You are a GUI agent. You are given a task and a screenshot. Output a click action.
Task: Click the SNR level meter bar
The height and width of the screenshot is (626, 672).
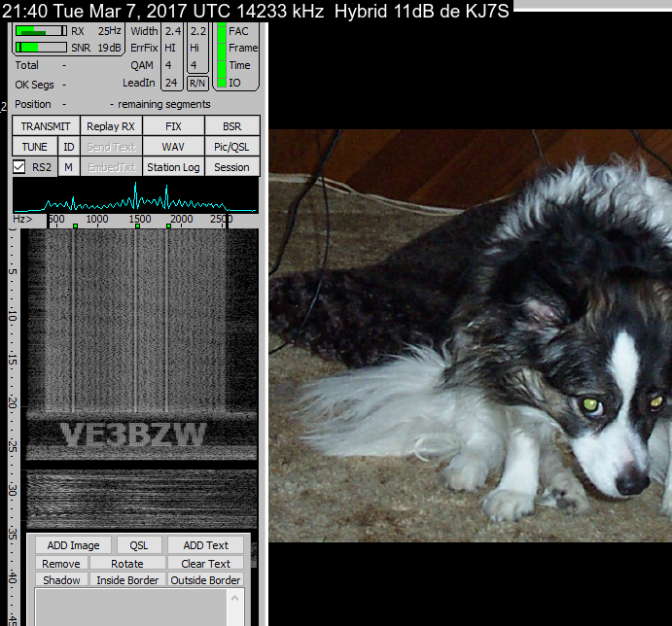pyautogui.click(x=41, y=47)
